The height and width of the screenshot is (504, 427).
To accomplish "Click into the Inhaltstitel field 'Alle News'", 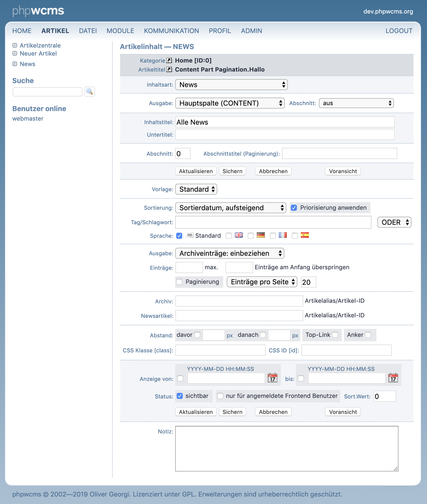I will click(285, 122).
